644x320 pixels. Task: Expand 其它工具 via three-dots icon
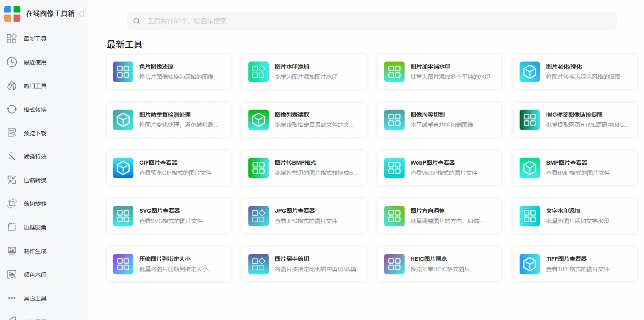(x=12, y=298)
